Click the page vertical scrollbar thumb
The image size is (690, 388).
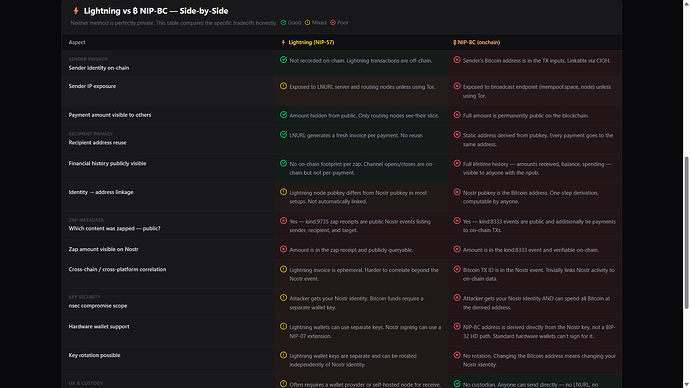point(686,233)
